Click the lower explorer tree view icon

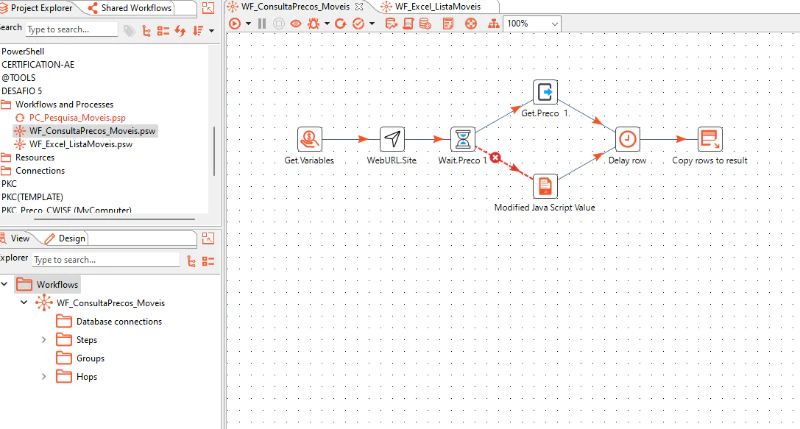coord(191,261)
